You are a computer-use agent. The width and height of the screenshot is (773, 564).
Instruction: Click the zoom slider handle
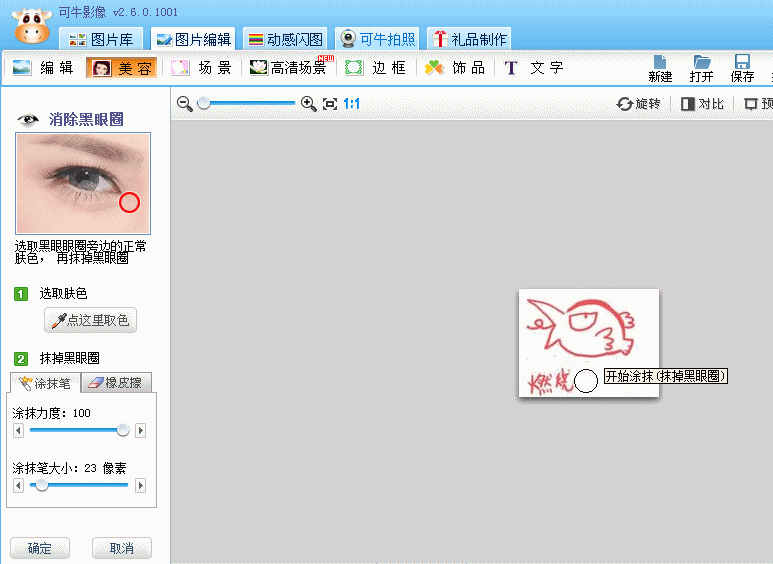[x=204, y=104]
